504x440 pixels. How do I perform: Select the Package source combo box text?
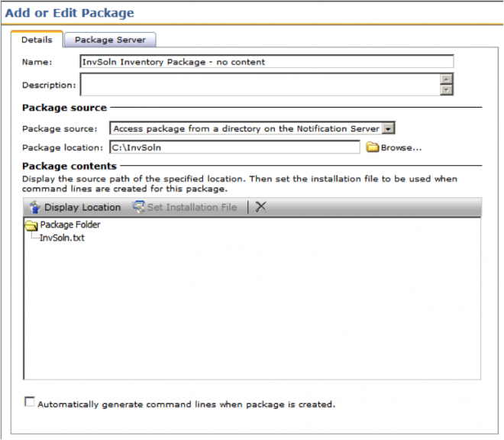click(246, 128)
